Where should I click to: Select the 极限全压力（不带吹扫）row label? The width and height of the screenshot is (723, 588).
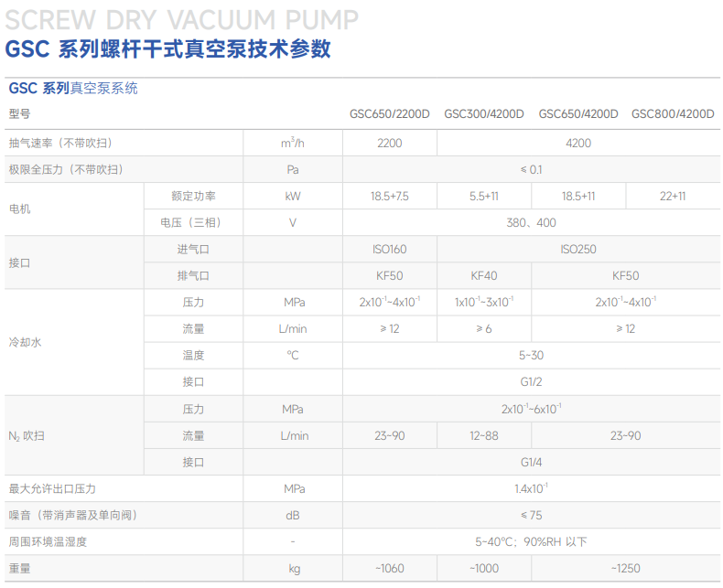pyautogui.click(x=66, y=170)
